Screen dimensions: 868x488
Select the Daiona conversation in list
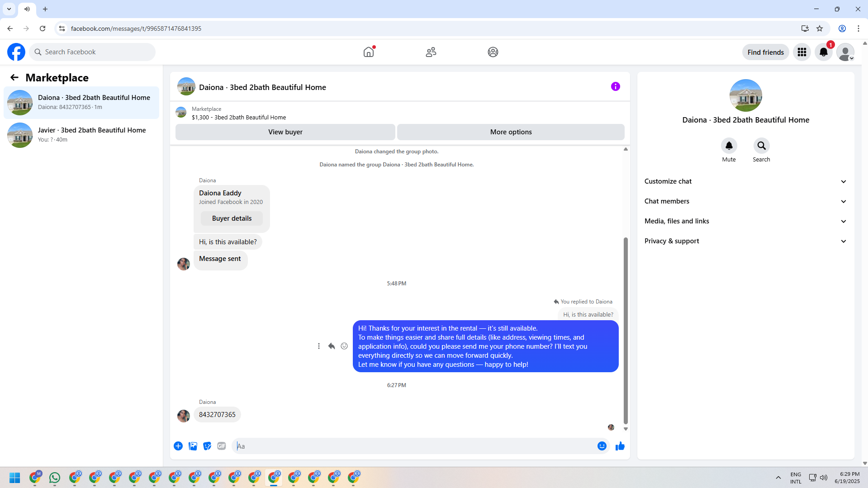(81, 102)
